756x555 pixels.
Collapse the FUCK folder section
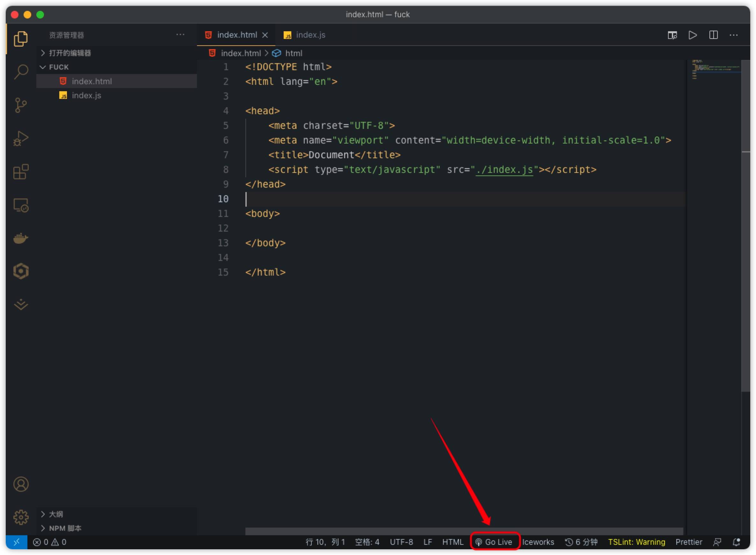coord(116,67)
